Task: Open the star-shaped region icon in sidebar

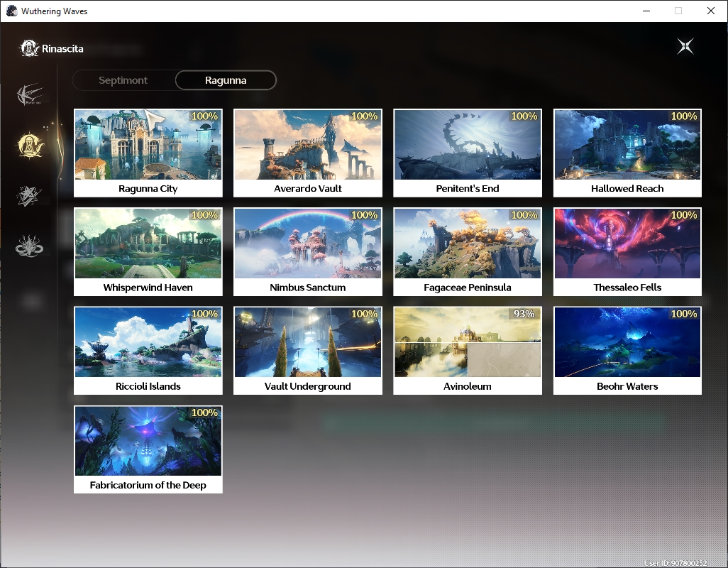Action: (29, 195)
